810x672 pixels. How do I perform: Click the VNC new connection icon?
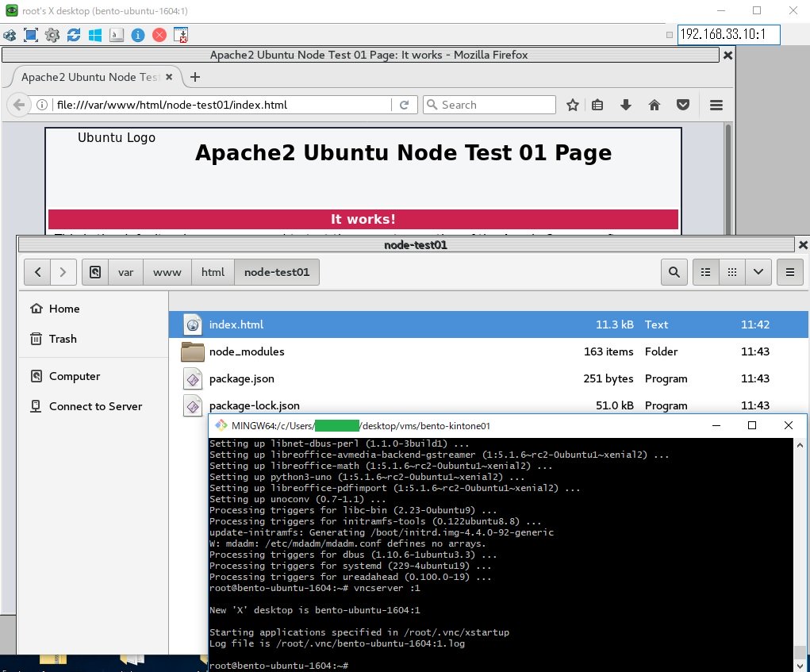coord(10,35)
